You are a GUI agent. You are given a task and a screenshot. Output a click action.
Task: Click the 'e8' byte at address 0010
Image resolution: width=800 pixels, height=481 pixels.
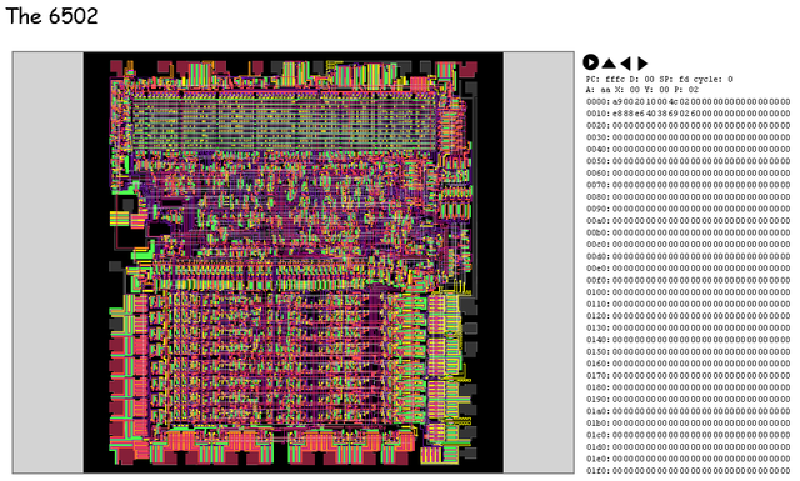point(617,114)
